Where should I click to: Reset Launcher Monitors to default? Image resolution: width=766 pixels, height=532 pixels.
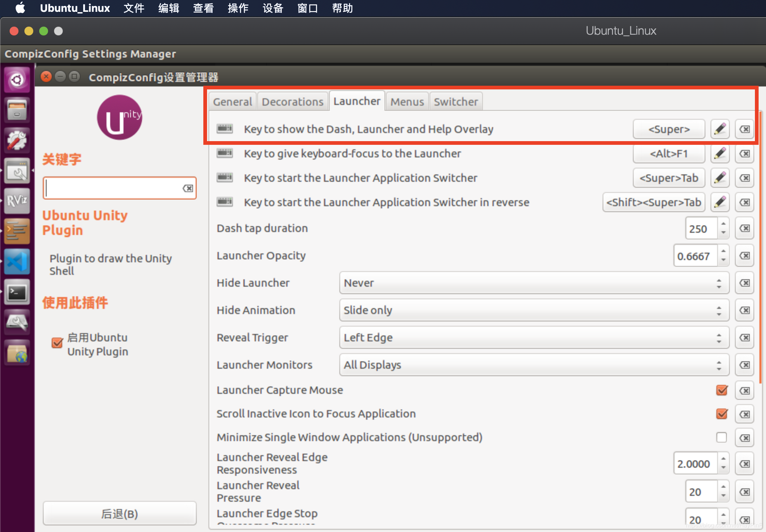tap(745, 365)
